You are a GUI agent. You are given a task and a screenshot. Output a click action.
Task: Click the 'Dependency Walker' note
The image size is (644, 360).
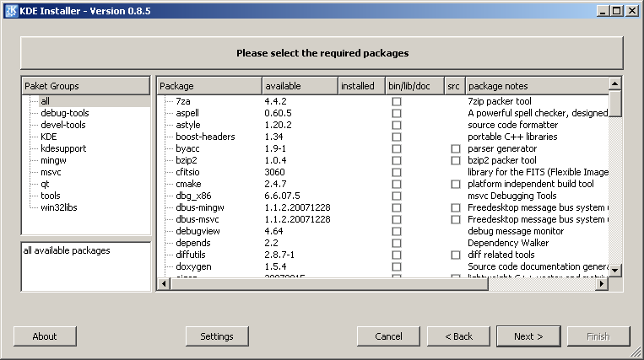508,243
